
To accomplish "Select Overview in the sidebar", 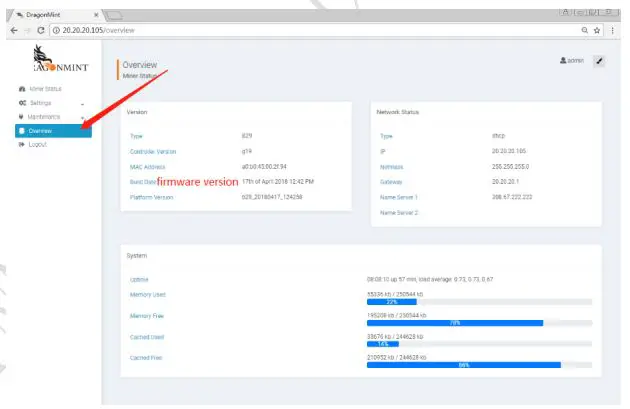I will click(53, 131).
